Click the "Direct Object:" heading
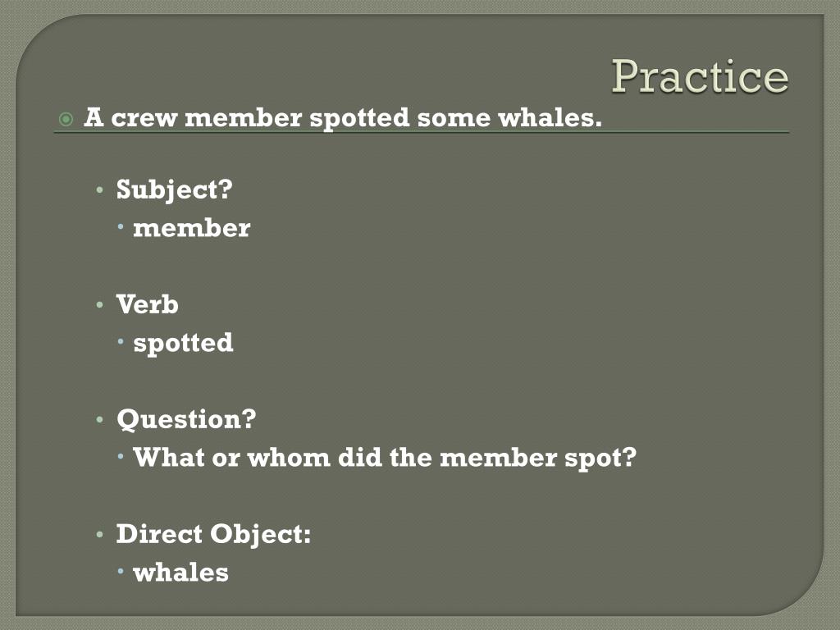Image resolution: width=840 pixels, height=630 pixels. coord(214,535)
